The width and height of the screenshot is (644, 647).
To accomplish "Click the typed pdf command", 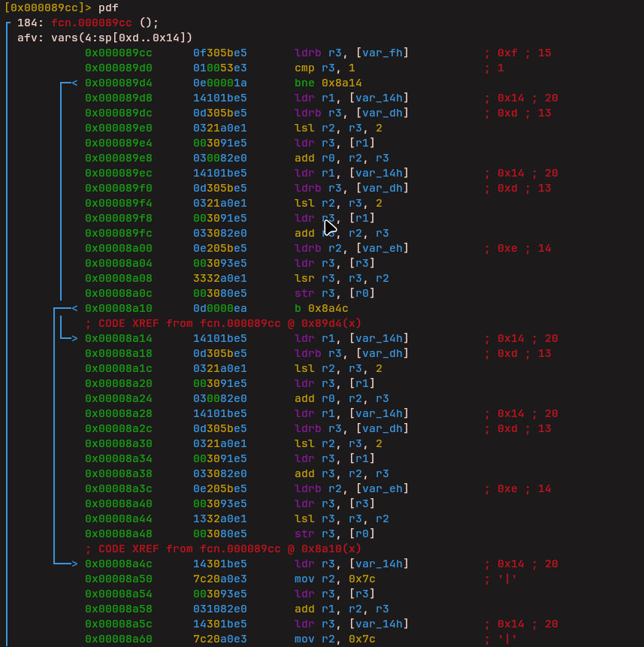I will [108, 8].
